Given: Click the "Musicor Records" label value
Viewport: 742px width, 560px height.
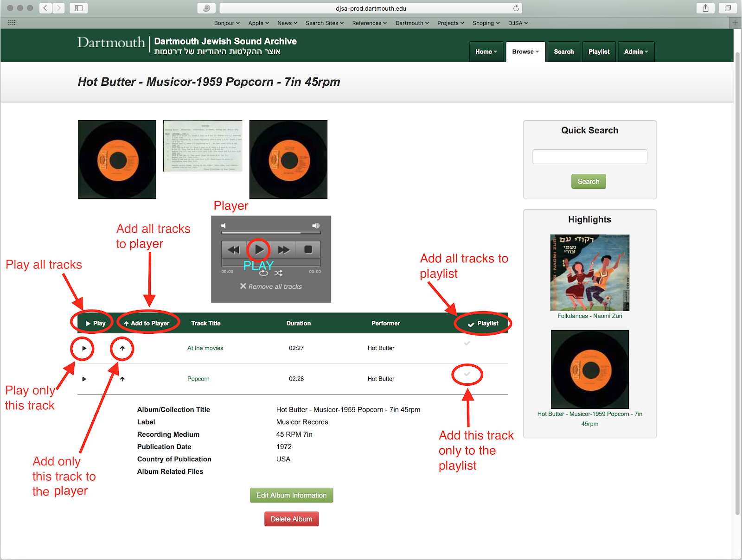Looking at the screenshot, I should coord(302,422).
